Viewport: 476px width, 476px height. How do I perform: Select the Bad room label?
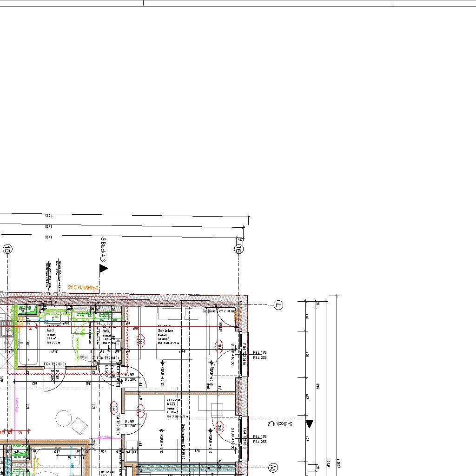point(50,331)
